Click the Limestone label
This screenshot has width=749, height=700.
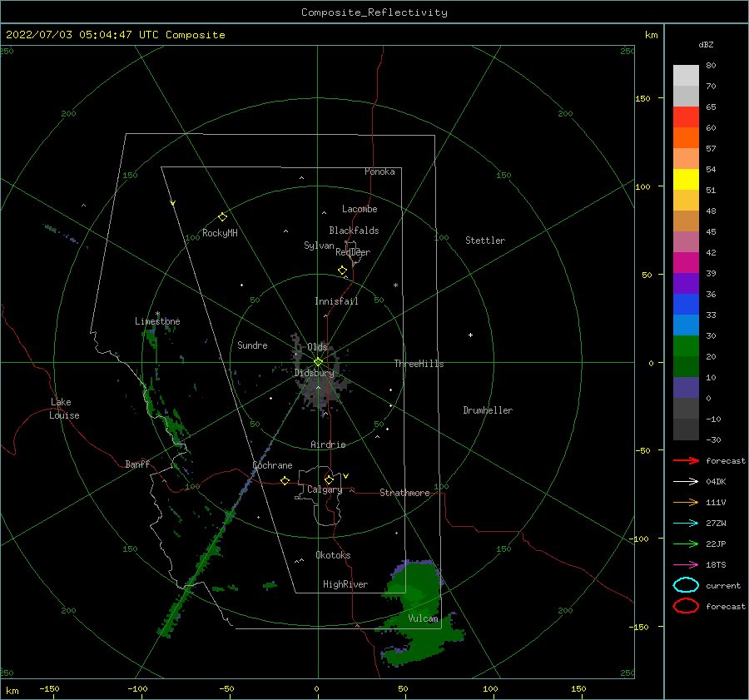click(157, 321)
